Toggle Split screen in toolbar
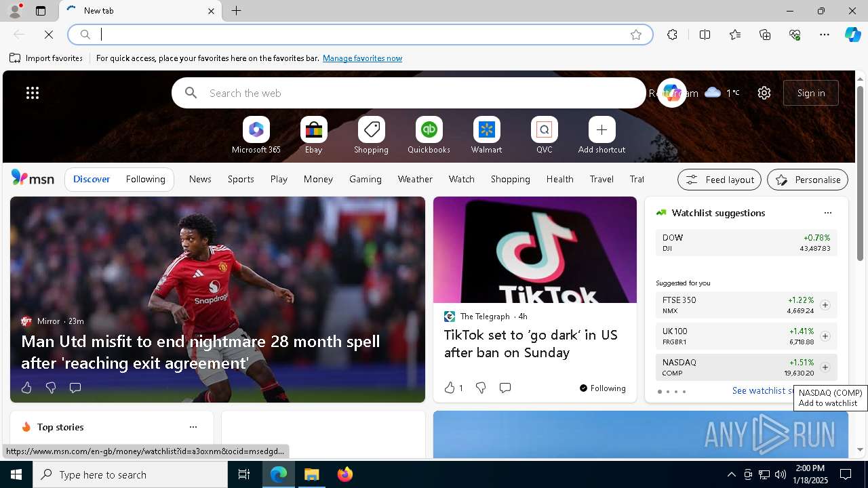Image resolution: width=868 pixels, height=488 pixels. point(705,35)
